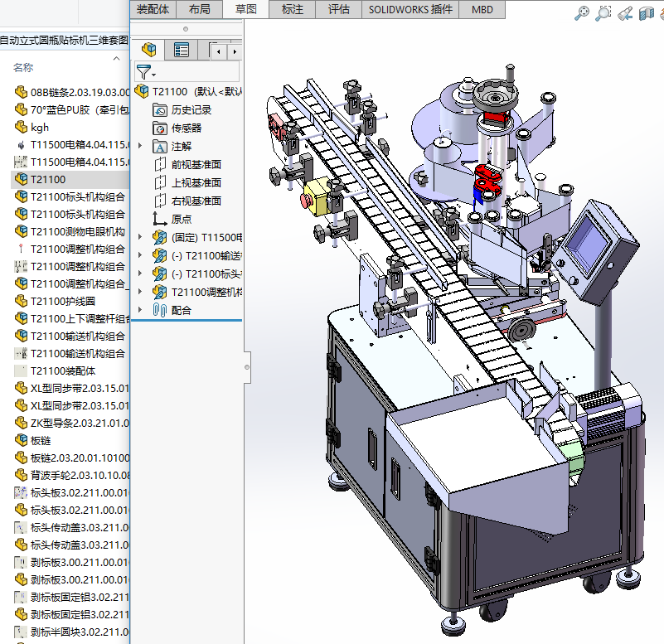The width and height of the screenshot is (664, 644).
Task: Expand the (固定) T11500 component node
Action: coord(140,237)
